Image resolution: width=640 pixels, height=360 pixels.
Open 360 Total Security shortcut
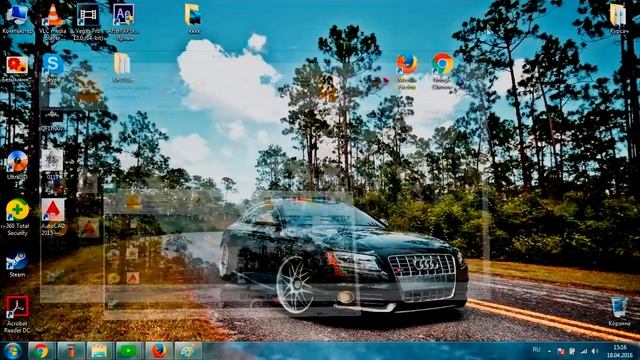(x=17, y=217)
